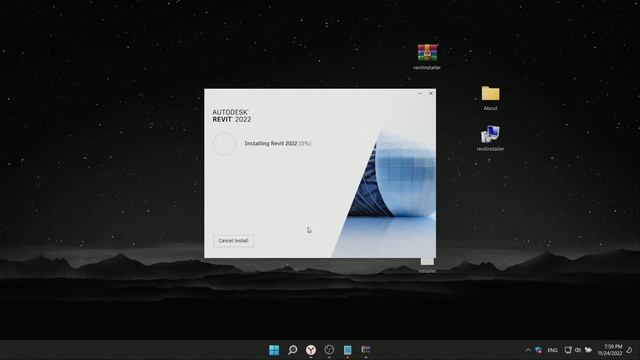The image size is (640, 360).
Task: Open the Windows Start menu
Action: coord(274,350)
